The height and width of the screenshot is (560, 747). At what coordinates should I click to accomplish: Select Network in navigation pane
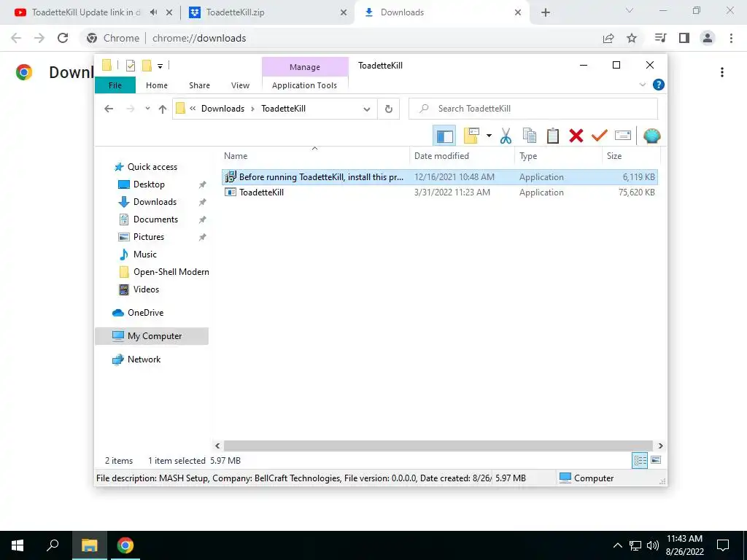coord(144,359)
